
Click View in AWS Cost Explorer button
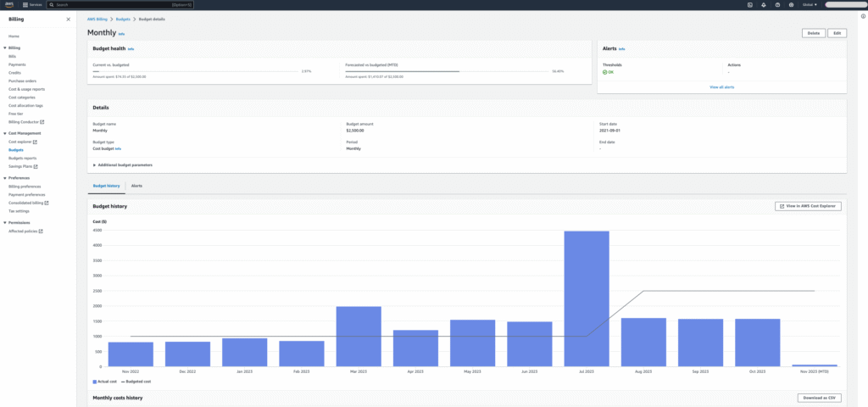point(808,206)
